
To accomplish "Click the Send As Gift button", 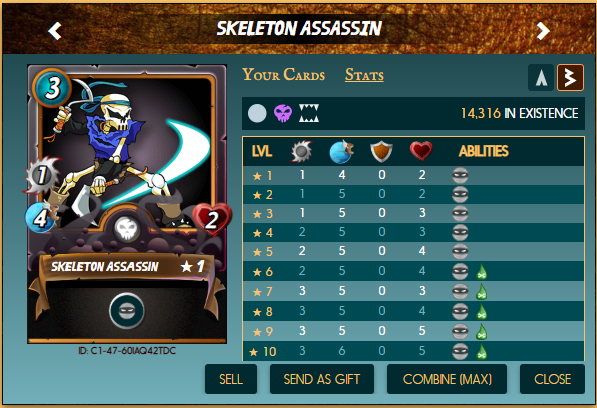I will [x=322, y=379].
